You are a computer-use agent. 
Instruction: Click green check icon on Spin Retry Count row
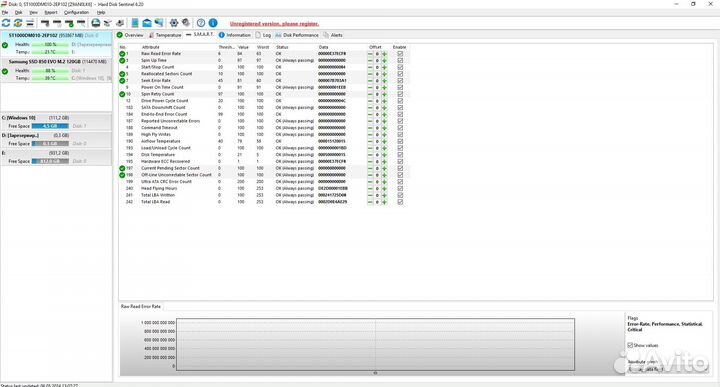(x=122, y=94)
